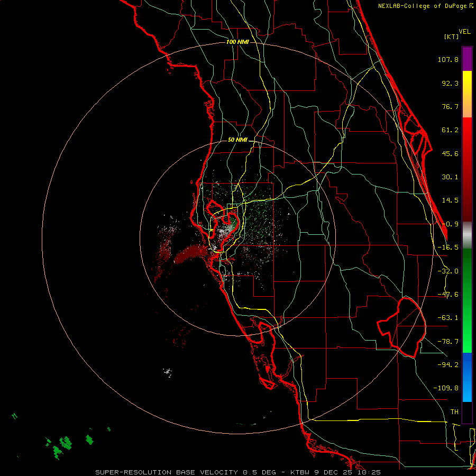Click the -47.6 legend value

tap(448, 295)
